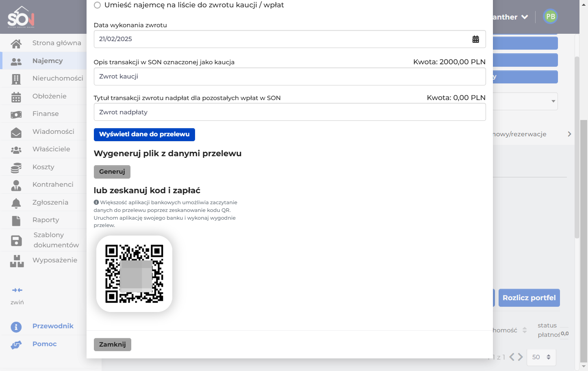
Task: Click the 'Zwrot kaucji' description field
Action: click(x=290, y=76)
